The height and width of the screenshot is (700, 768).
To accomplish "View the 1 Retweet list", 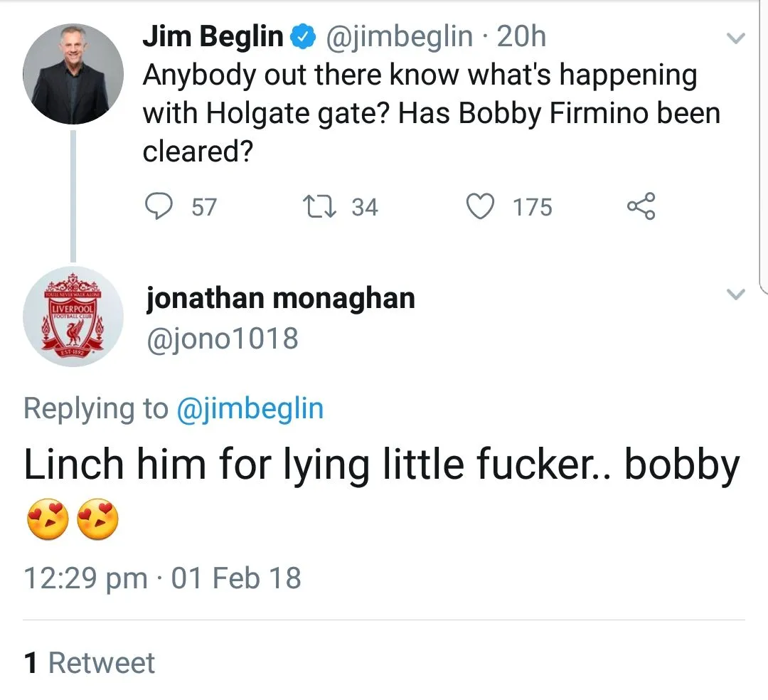I will (90, 662).
